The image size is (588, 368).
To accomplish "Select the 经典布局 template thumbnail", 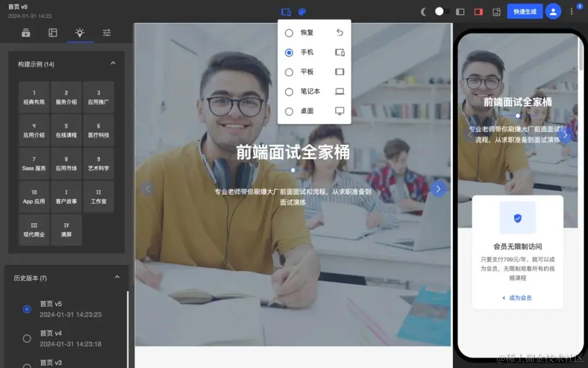I will [x=34, y=97].
